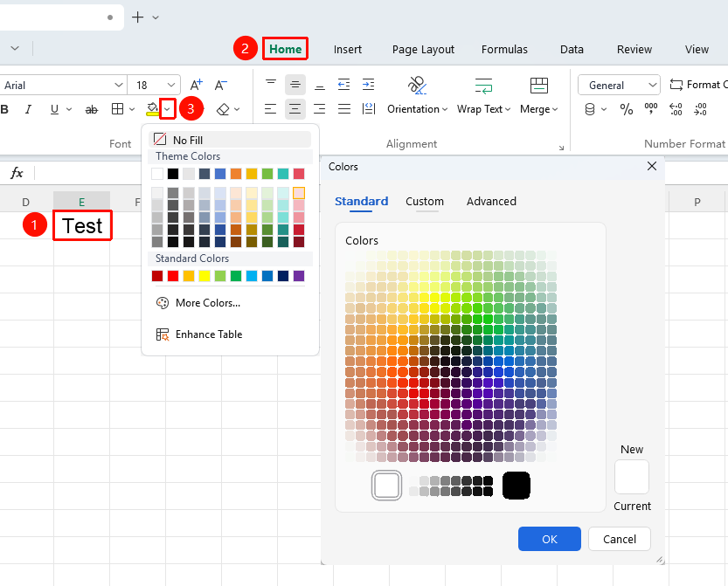This screenshot has height=586, width=728.
Task: Expand the Merge dropdown
Action: [x=555, y=109]
